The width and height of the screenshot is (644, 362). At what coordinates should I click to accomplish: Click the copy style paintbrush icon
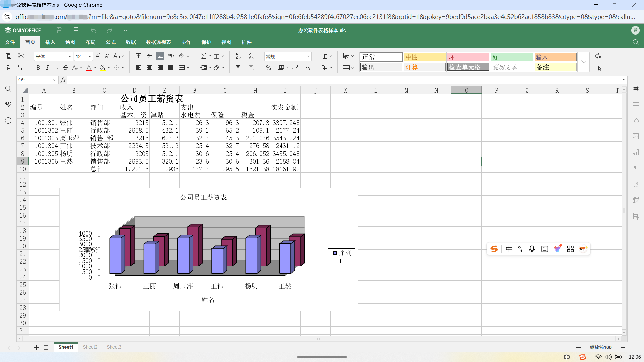(21, 68)
